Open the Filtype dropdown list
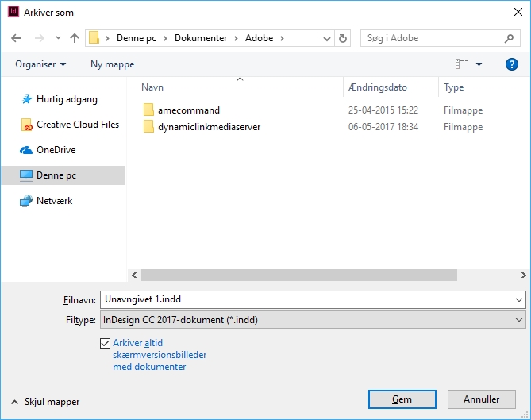This screenshot has height=420, width=531. (x=313, y=320)
